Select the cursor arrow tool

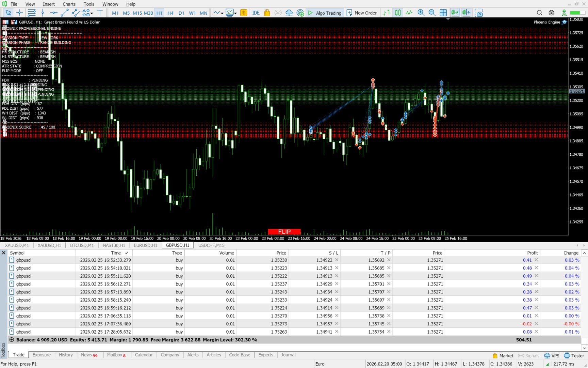9,13
